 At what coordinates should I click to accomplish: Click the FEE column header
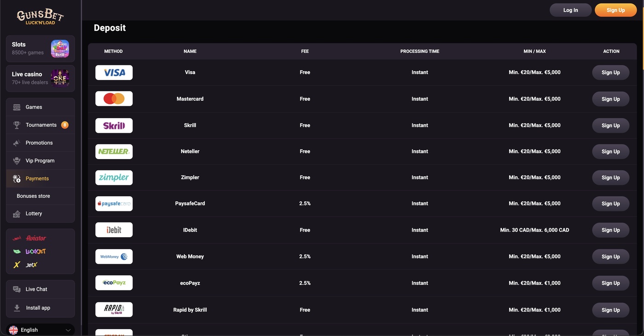coord(305,51)
